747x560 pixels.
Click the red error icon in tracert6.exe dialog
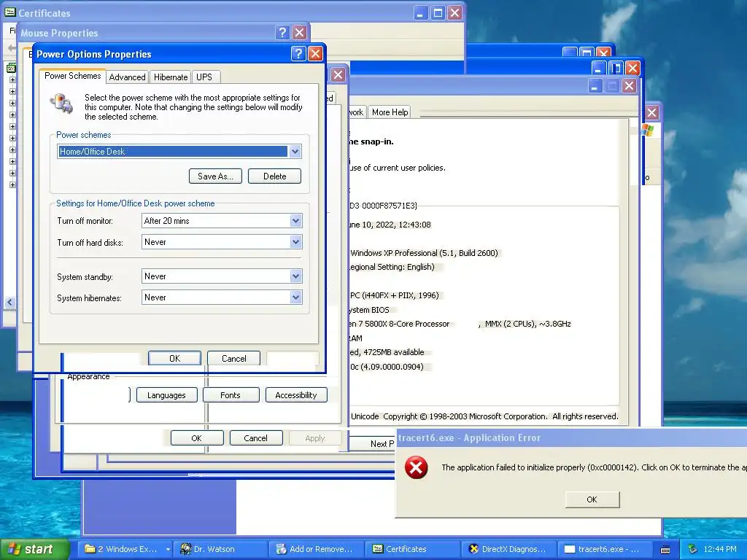click(x=416, y=467)
